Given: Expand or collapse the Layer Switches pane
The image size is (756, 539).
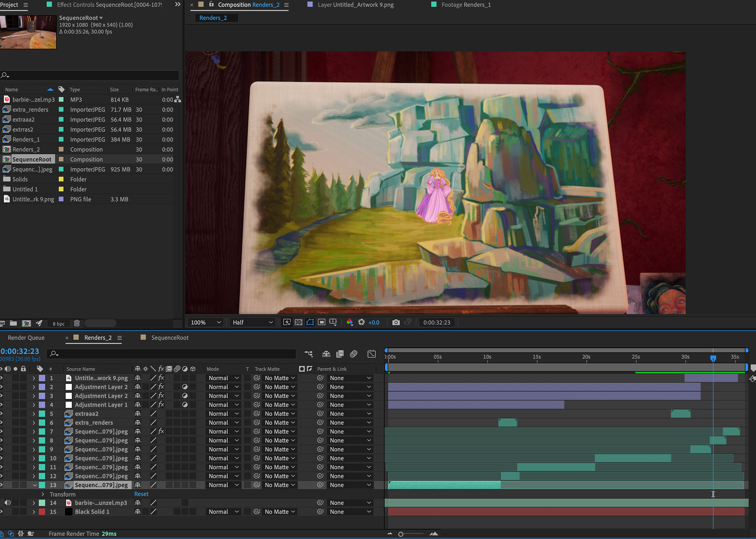Looking at the screenshot, I should pos(2,534).
